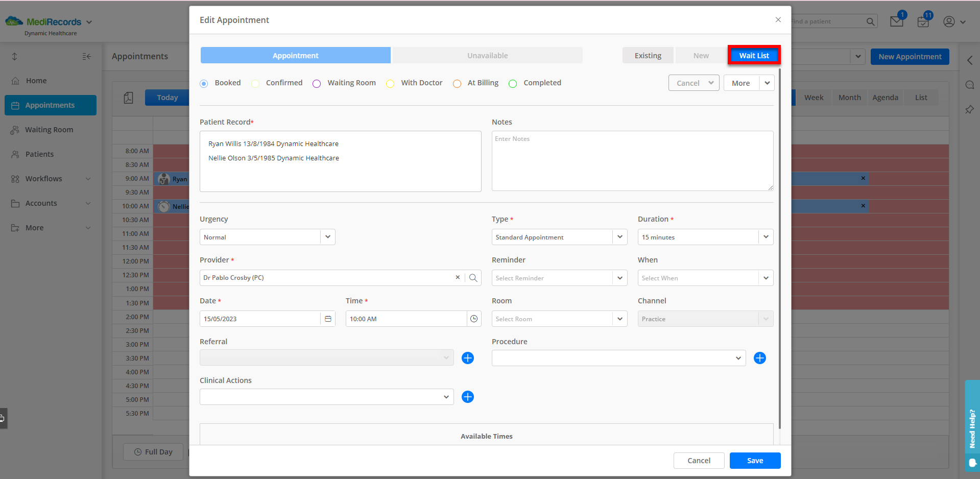The height and width of the screenshot is (479, 980).
Task: Click the patient search magnifier icon
Action: [x=871, y=21]
